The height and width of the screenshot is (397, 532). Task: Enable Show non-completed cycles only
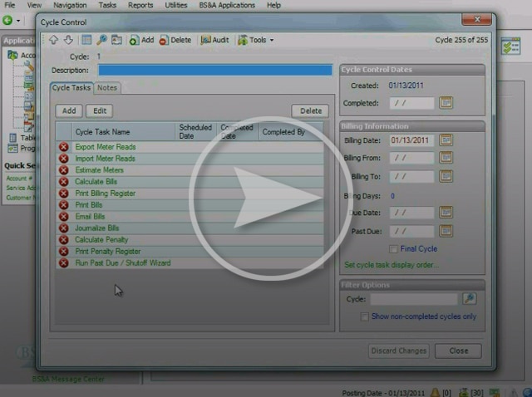click(x=365, y=316)
